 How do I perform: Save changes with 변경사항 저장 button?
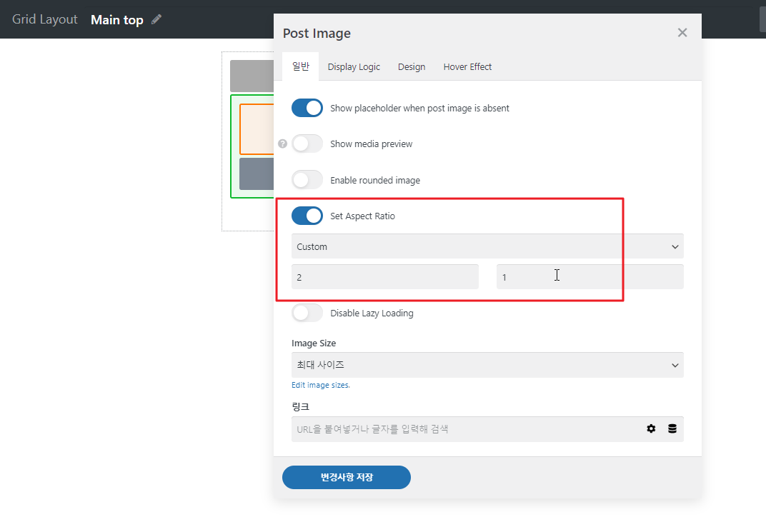(x=347, y=477)
